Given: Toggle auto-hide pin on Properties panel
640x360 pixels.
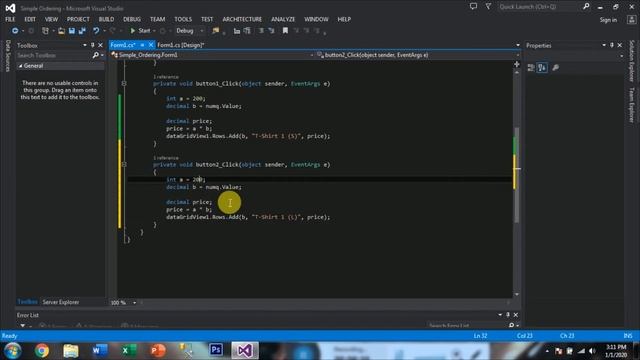Looking at the screenshot, I should 612,45.
